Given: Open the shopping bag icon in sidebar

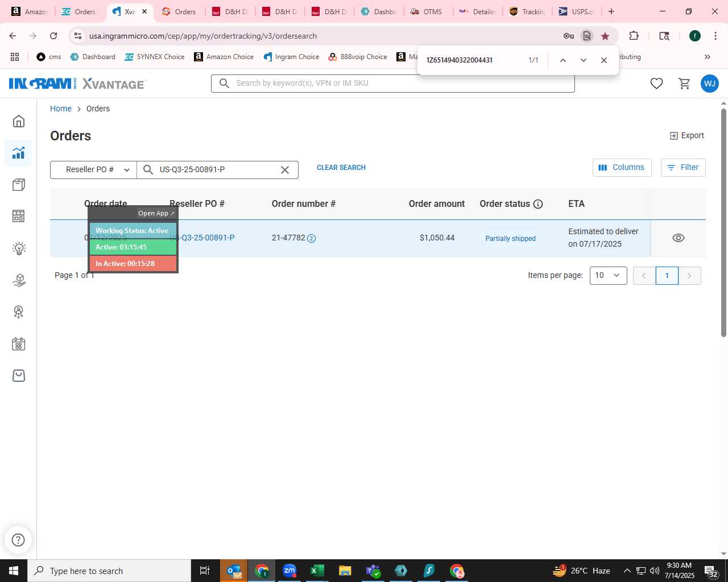Looking at the screenshot, I should 19,376.
